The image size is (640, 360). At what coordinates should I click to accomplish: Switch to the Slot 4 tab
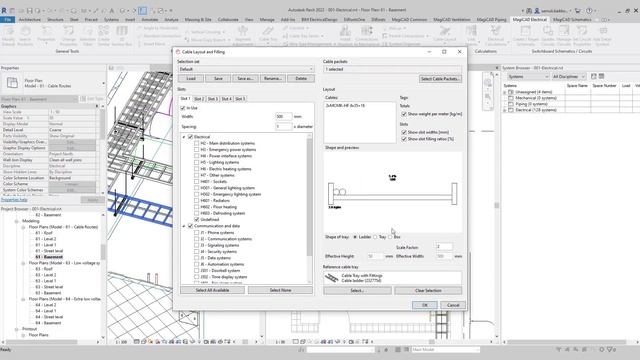point(227,99)
